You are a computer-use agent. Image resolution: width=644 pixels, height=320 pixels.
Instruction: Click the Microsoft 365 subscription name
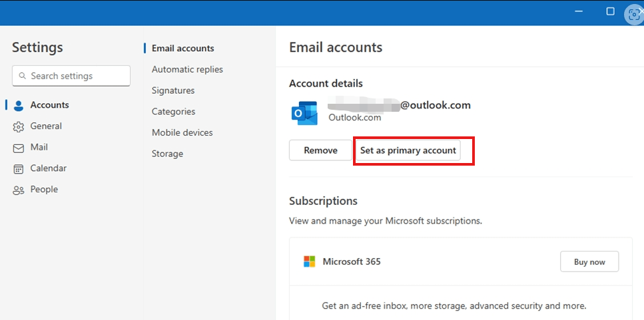coord(352,261)
